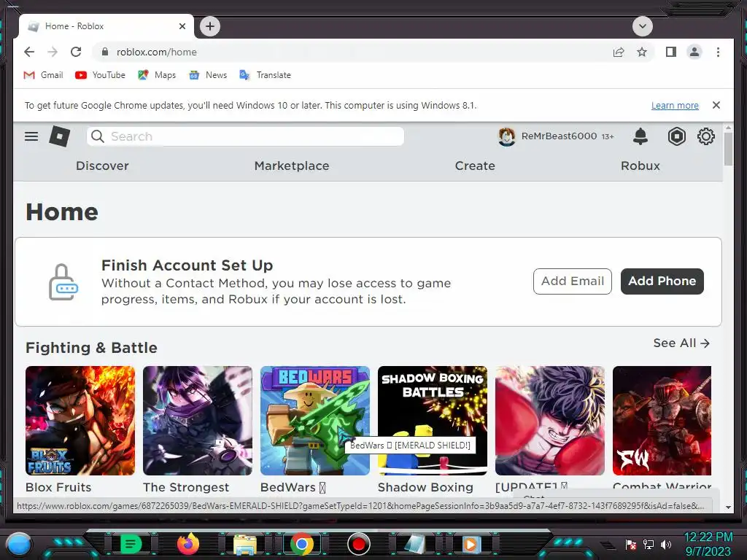Open the settings gear icon

coord(706,136)
